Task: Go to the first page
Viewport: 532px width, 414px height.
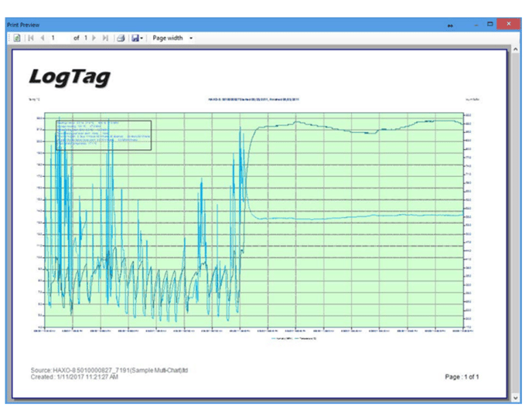Action: click(31, 38)
